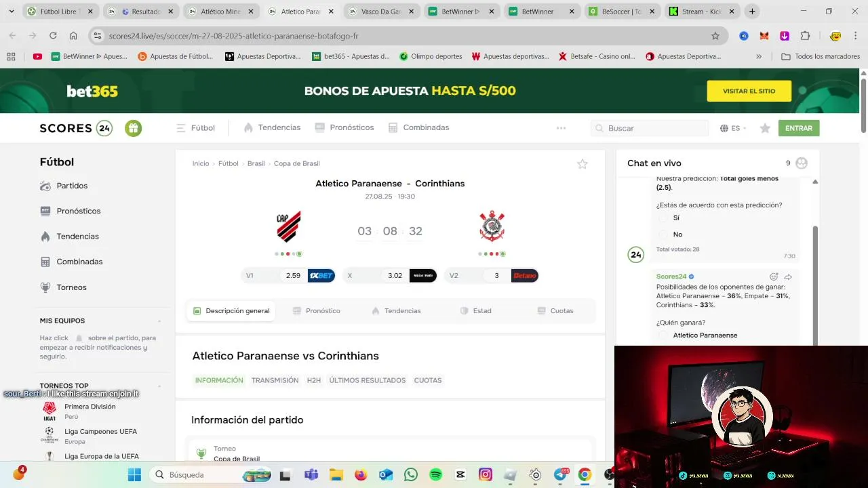The height and width of the screenshot is (488, 868).
Task: Switch to the Tendencias match tab
Action: click(x=396, y=311)
